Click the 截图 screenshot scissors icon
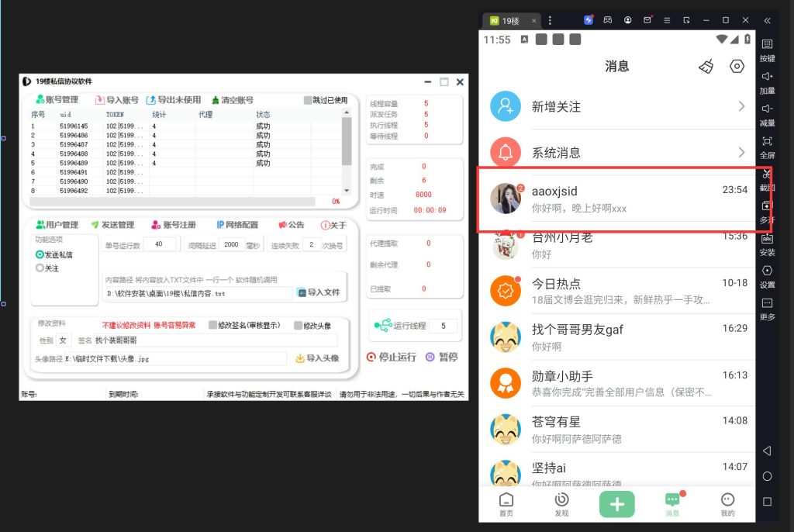This screenshot has width=794, height=532. 767,175
